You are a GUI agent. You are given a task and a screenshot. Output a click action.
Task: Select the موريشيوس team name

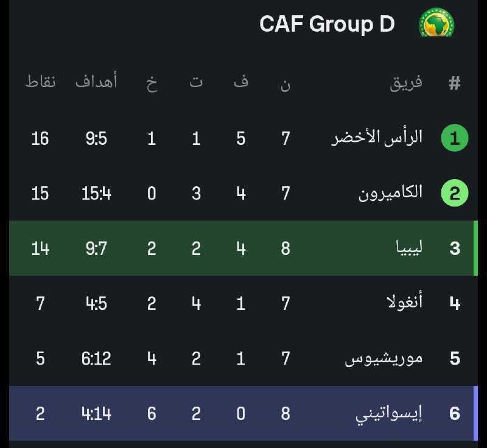pos(384,359)
